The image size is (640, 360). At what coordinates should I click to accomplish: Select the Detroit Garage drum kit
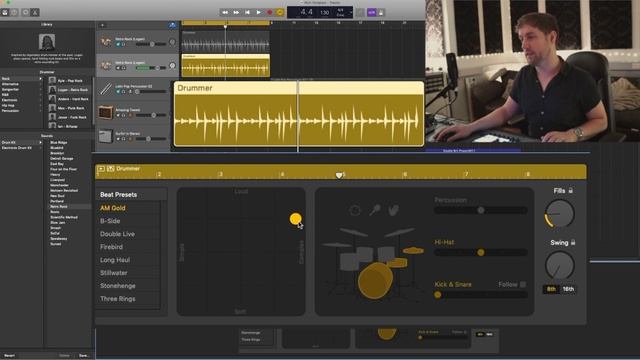click(62, 158)
